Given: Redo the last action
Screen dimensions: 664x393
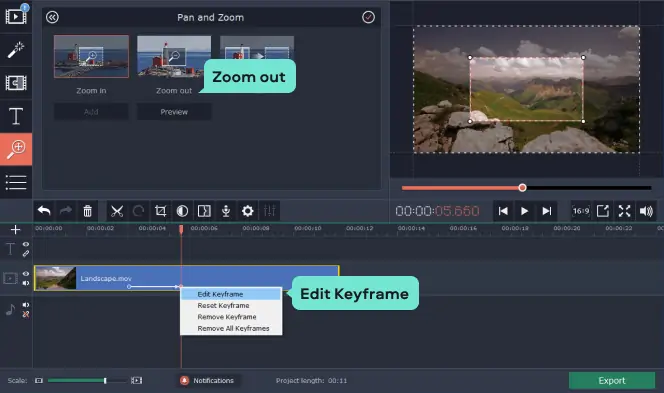Looking at the screenshot, I should click(x=66, y=210).
